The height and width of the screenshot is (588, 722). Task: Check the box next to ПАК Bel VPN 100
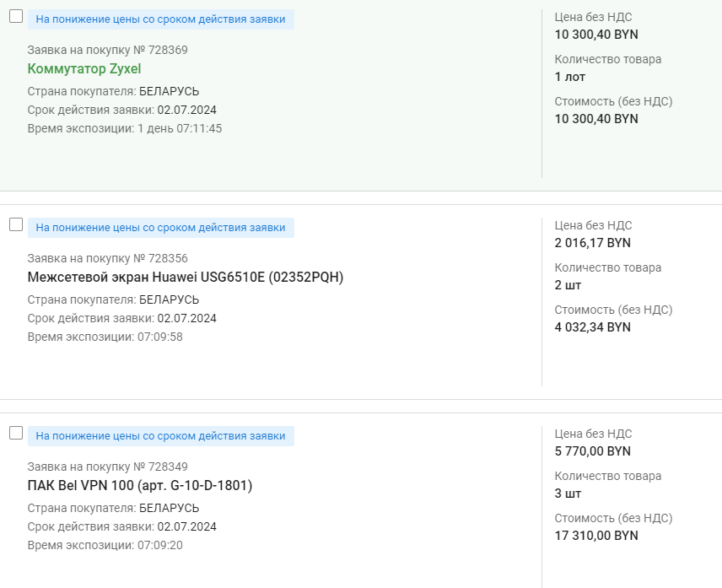coord(15,433)
